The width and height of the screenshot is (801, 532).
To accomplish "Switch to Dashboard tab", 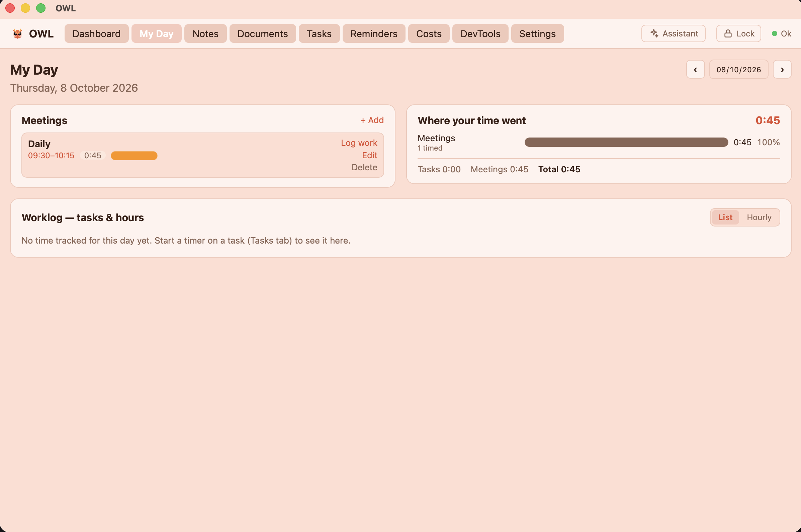I will (96, 33).
